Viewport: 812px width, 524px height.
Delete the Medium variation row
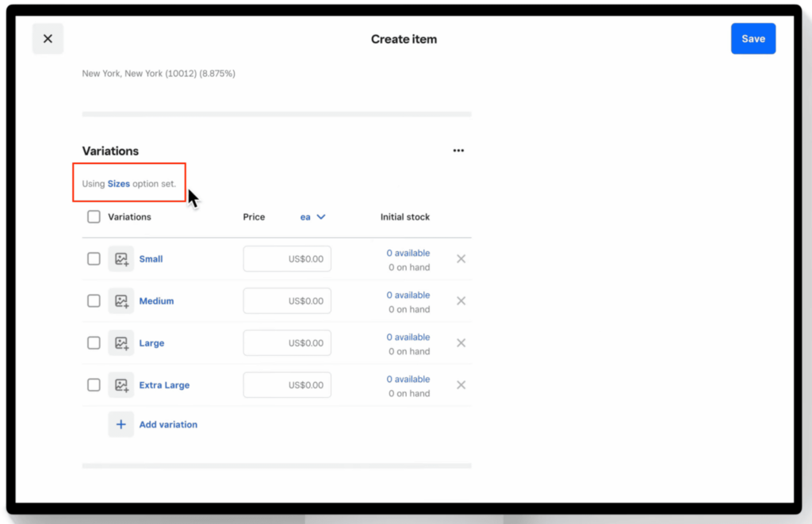click(x=462, y=300)
